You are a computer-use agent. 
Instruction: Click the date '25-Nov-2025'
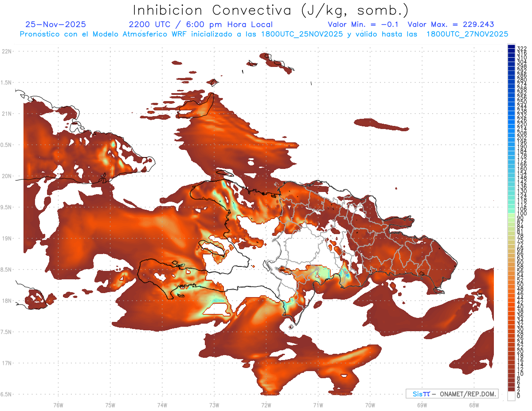click(56, 24)
